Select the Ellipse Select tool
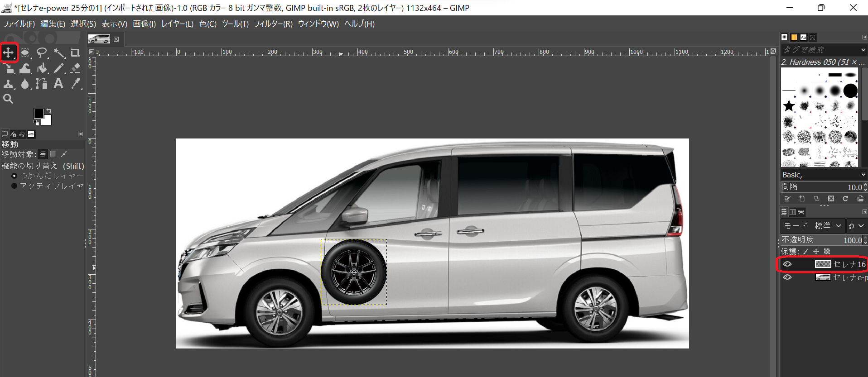The width and height of the screenshot is (868, 377). [25, 53]
